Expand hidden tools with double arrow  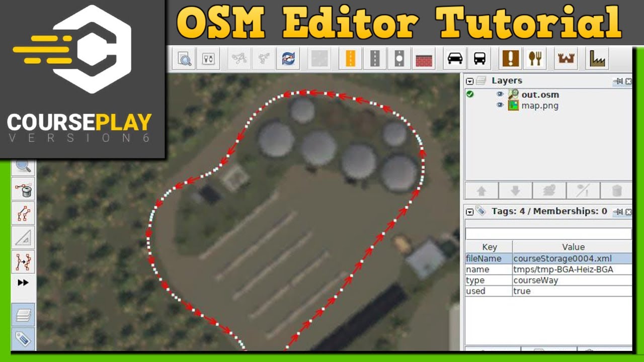23,283
